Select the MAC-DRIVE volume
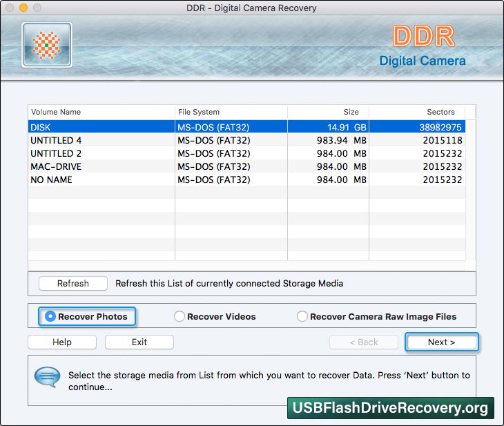The height and width of the screenshot is (426, 504). click(x=246, y=166)
